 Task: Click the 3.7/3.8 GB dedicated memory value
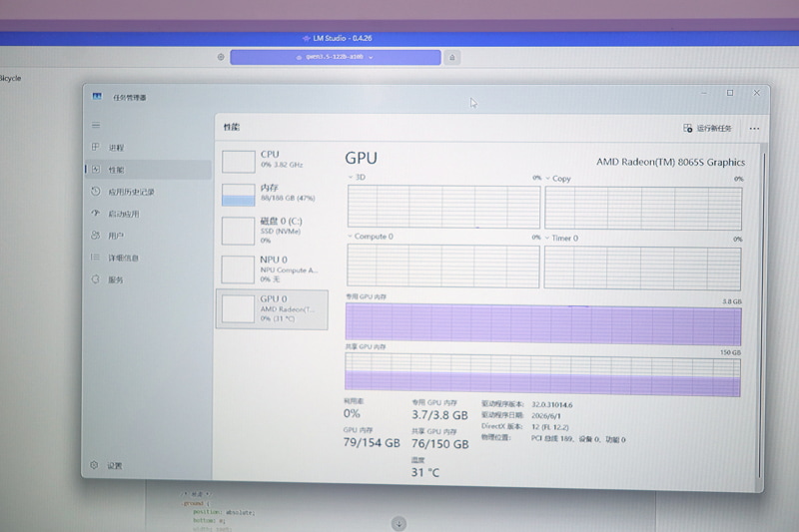point(439,415)
